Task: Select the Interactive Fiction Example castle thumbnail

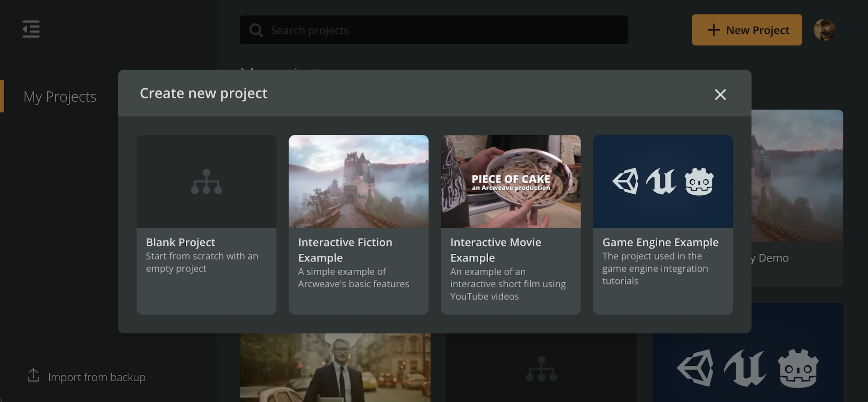Action: coord(359,182)
